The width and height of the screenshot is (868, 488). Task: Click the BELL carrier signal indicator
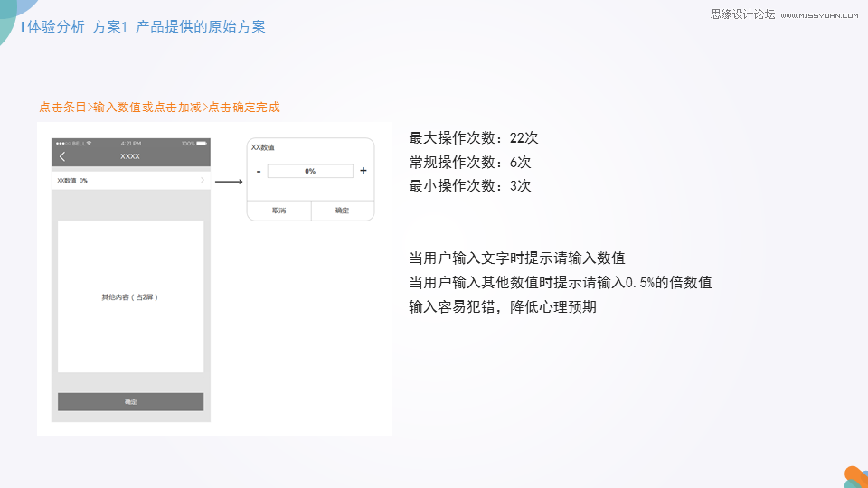73,144
